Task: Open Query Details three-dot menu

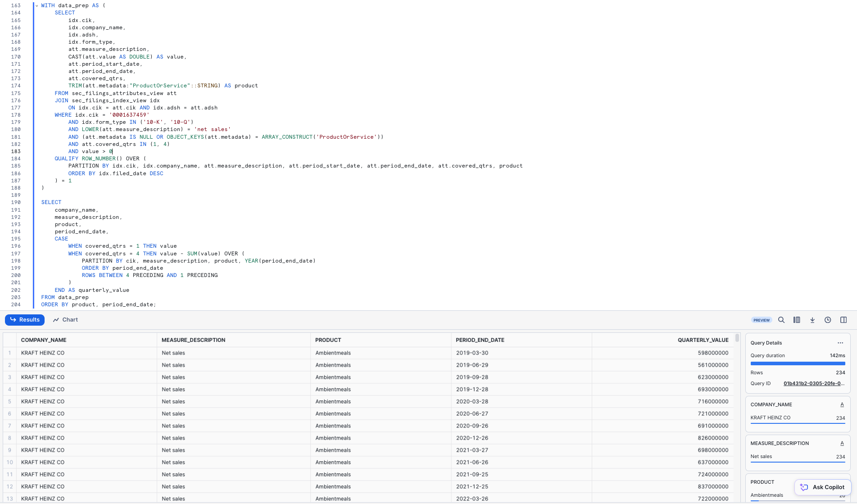Action: 840,343
